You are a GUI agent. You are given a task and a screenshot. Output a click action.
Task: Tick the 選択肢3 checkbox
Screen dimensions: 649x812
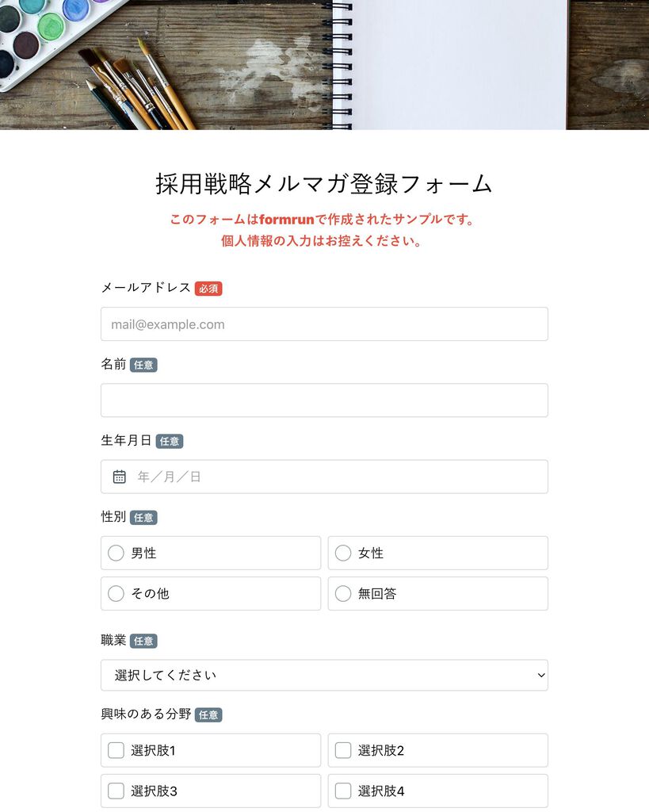click(116, 791)
